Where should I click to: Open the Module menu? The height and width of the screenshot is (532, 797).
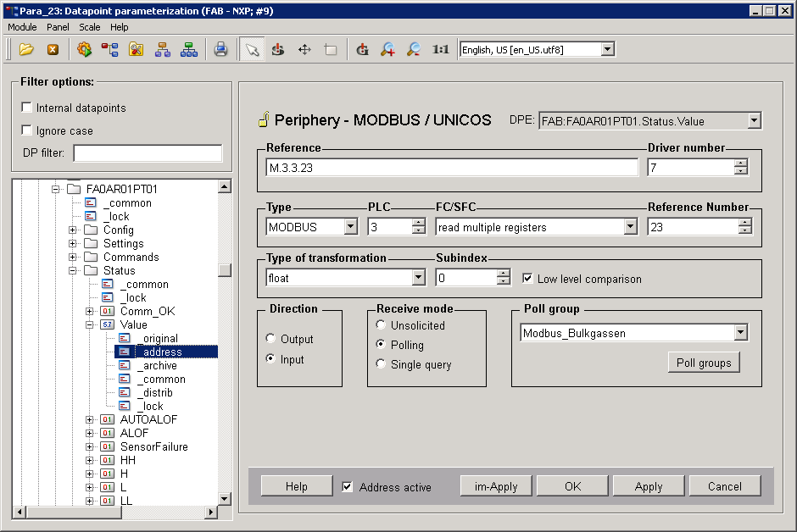pyautogui.click(x=22, y=27)
